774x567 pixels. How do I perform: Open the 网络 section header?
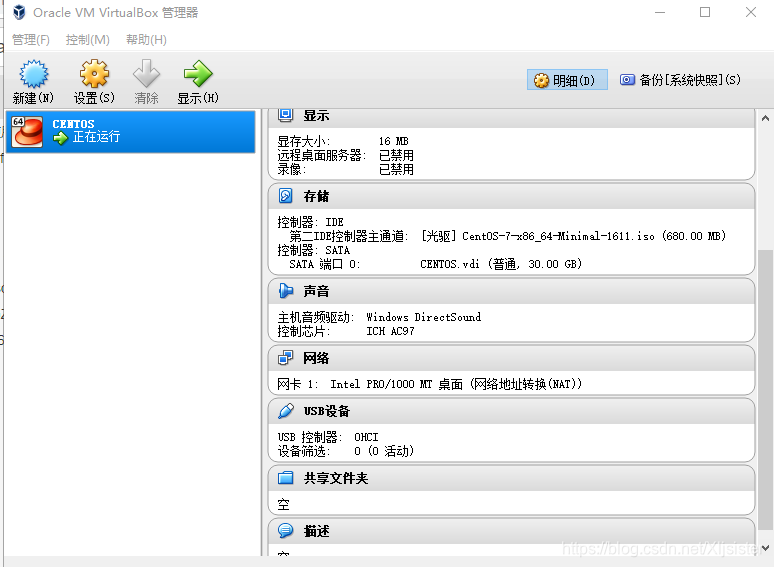511,358
